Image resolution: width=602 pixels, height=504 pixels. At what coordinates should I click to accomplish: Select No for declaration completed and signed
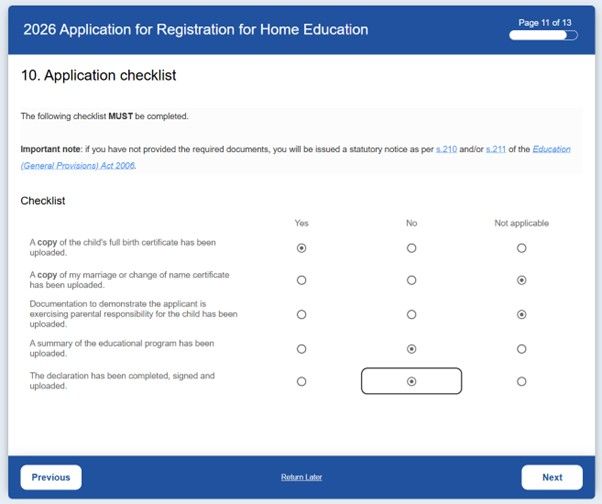click(x=411, y=381)
